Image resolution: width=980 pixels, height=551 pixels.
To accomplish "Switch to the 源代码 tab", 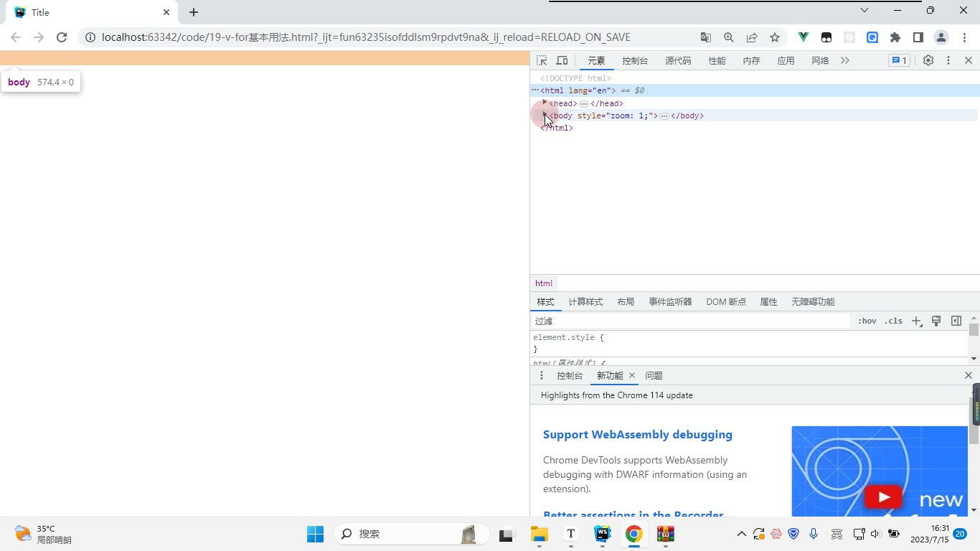I will [x=678, y=61].
